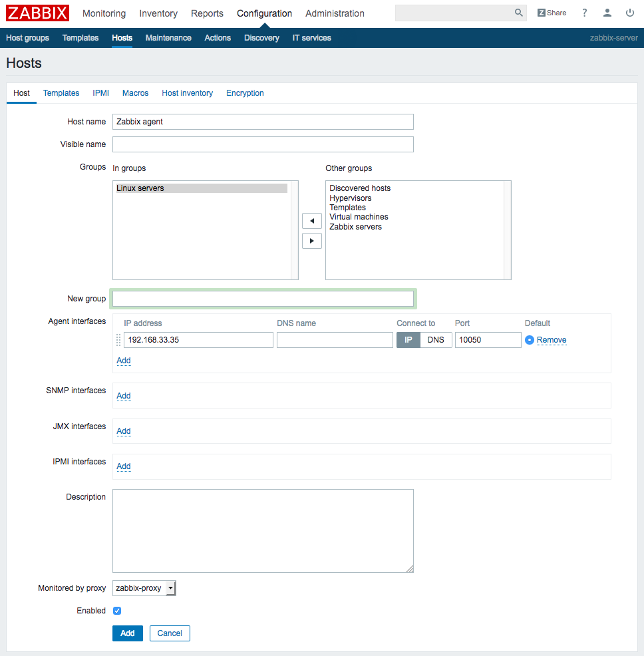Click the search magnifier icon
The width and height of the screenshot is (644, 656).
pyautogui.click(x=518, y=13)
